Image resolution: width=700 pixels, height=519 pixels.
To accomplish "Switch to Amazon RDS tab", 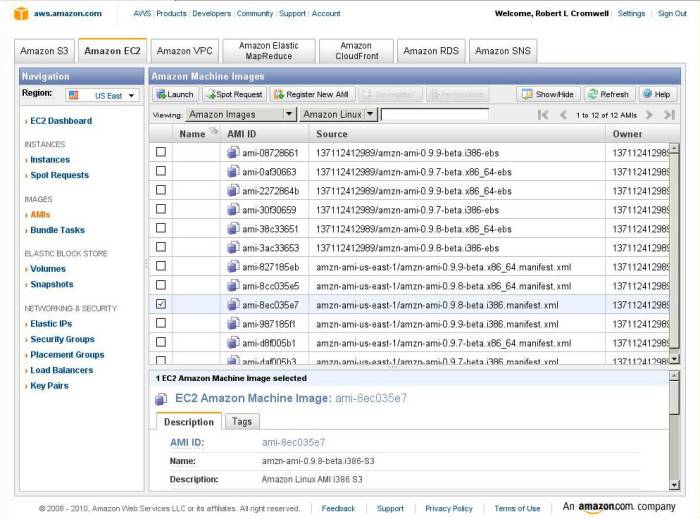I will coord(431,51).
